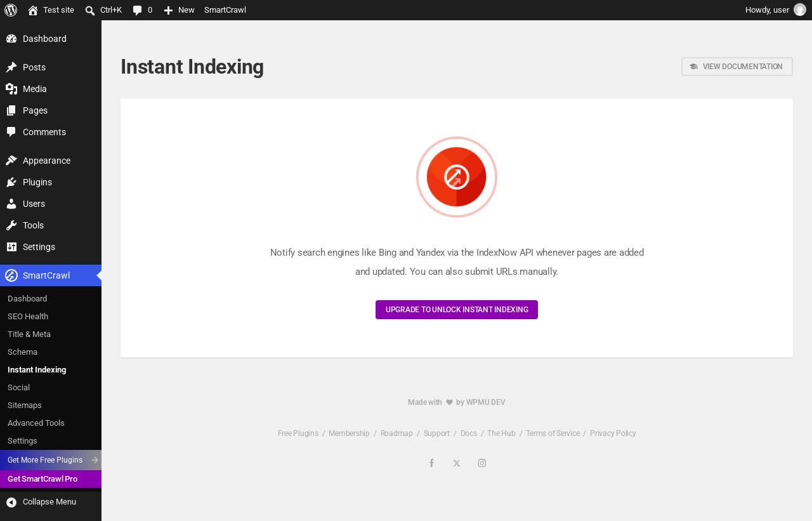The height and width of the screenshot is (521, 812).
Task: Open Title & Meta submenu page
Action: 51,334
